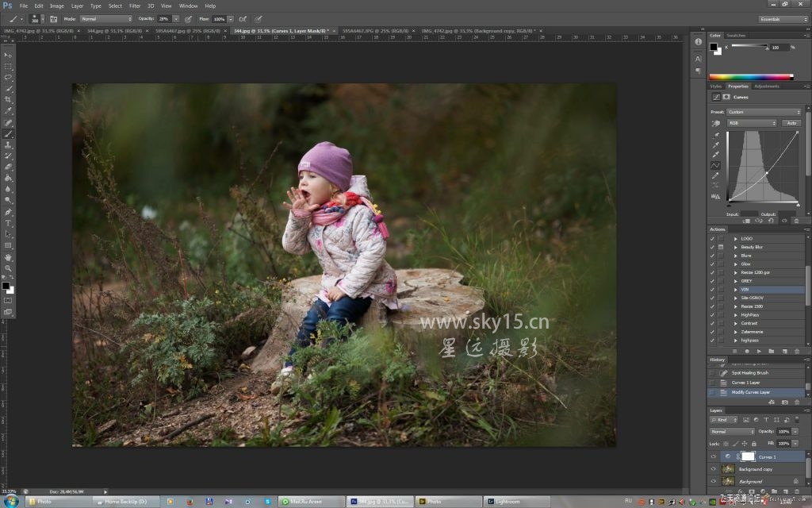812x508 pixels.
Task: Toggle the Contrast action checkmark
Action: coord(713,323)
